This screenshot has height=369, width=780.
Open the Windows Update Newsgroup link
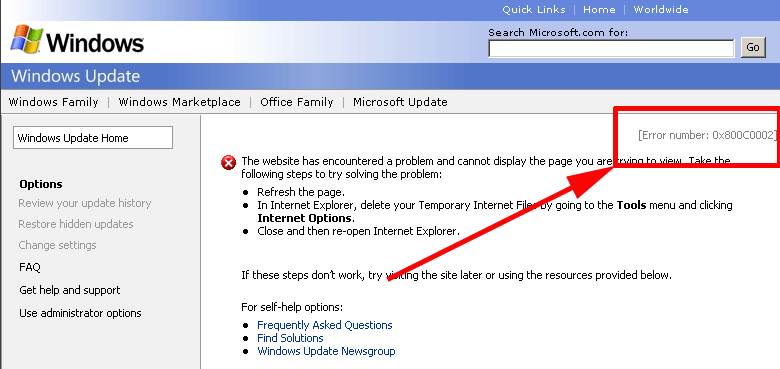(x=326, y=351)
